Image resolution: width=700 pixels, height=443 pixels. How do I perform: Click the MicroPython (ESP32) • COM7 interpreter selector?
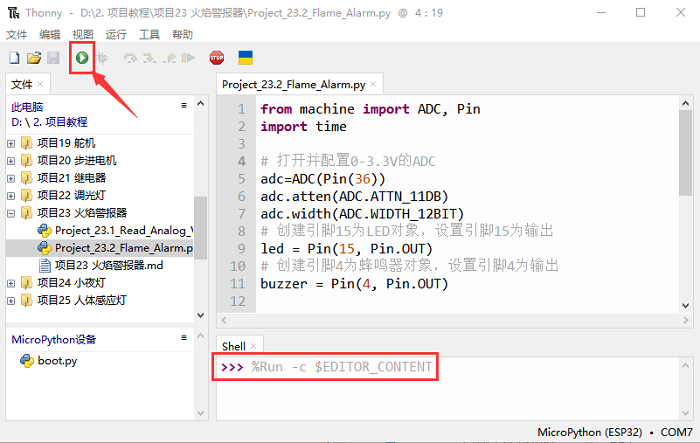click(616, 432)
